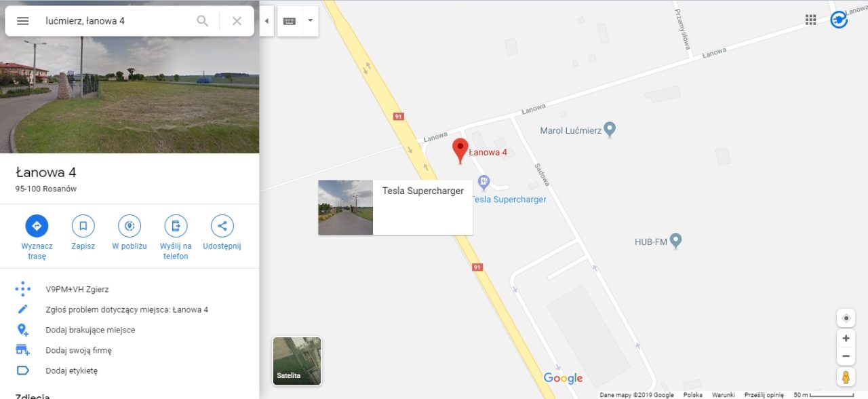Click the Udostępnij share icon
The image size is (868, 399).
(222, 226)
